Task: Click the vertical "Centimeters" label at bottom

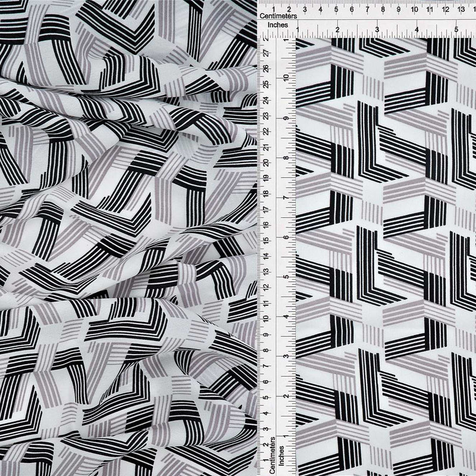Action: tap(273, 455)
